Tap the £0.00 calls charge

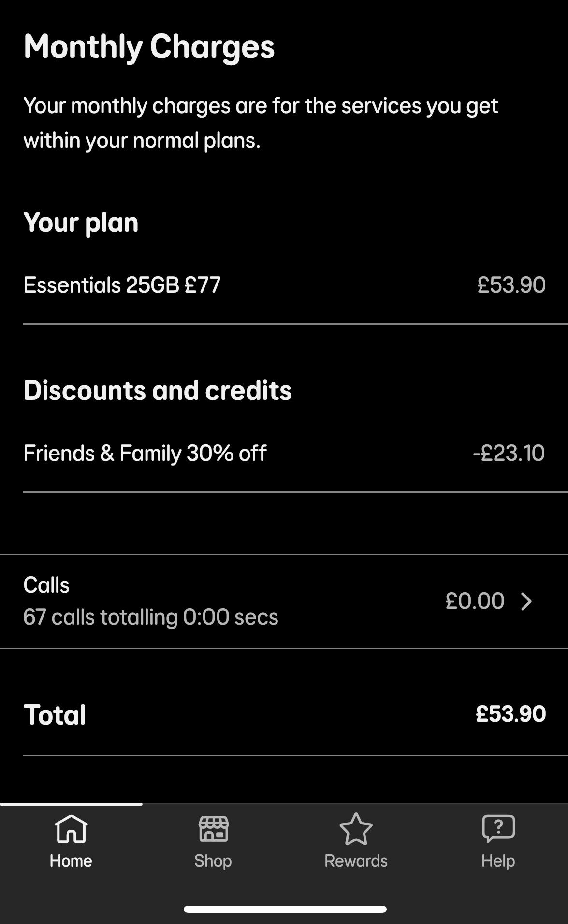(x=475, y=601)
